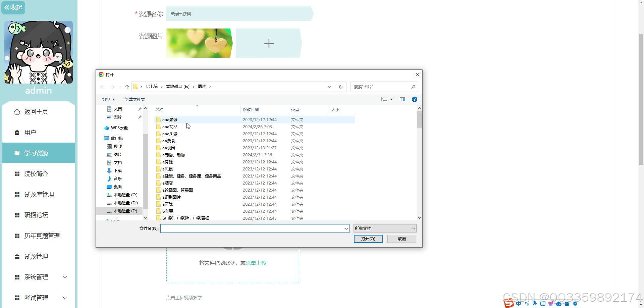Select the aa校园 folder
Viewport: 644px width, 308px height.
point(255,148)
